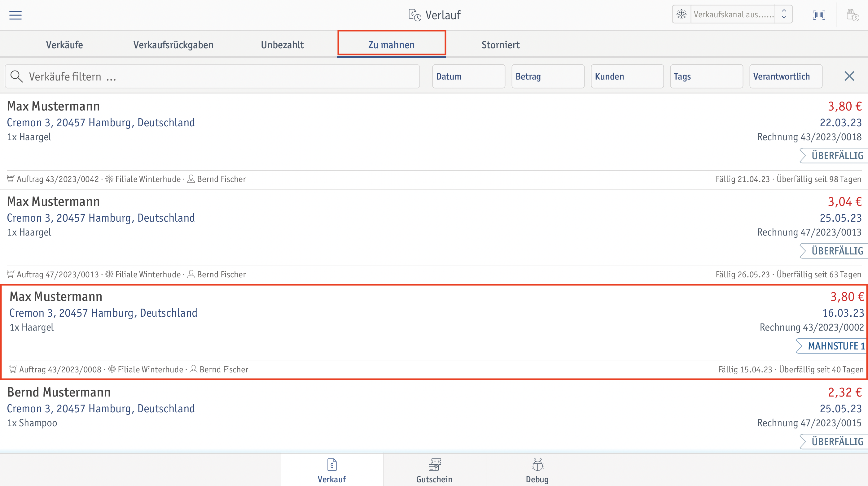The image size is (868, 486).
Task: Click Filiale Winterhude icon for Auftrag 43/2023/0042
Action: pos(109,179)
